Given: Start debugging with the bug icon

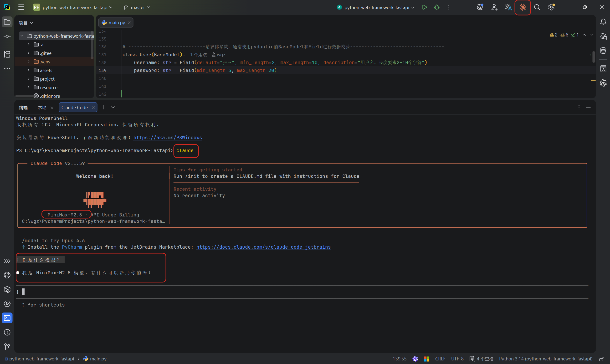Looking at the screenshot, I should pyautogui.click(x=437, y=7).
